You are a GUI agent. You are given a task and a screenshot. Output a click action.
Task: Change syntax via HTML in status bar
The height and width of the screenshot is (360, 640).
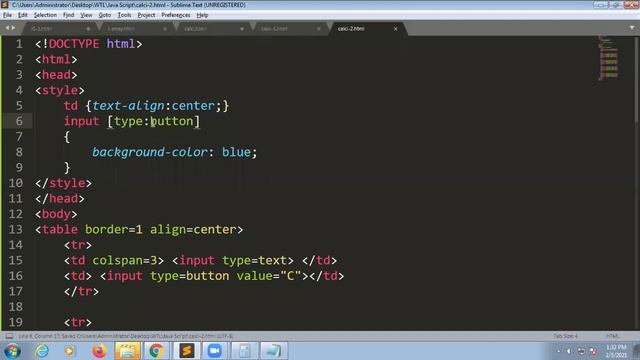(x=612, y=336)
